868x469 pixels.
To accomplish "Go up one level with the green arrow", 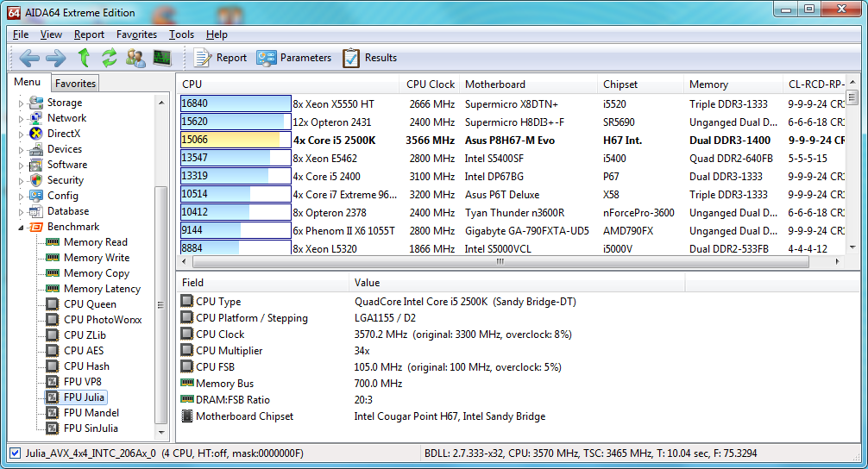I will click(85, 57).
